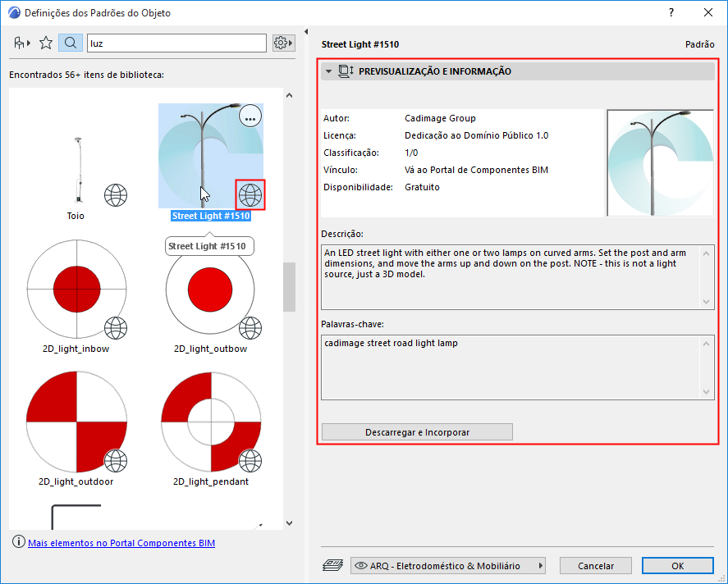Click the help question mark button

[x=671, y=13]
